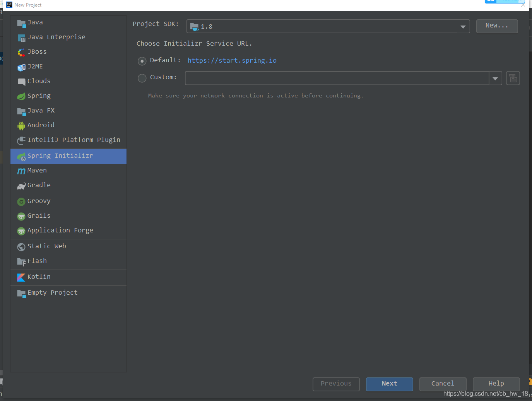Click the Next button
Image resolution: width=532 pixels, height=401 pixels.
coord(389,384)
